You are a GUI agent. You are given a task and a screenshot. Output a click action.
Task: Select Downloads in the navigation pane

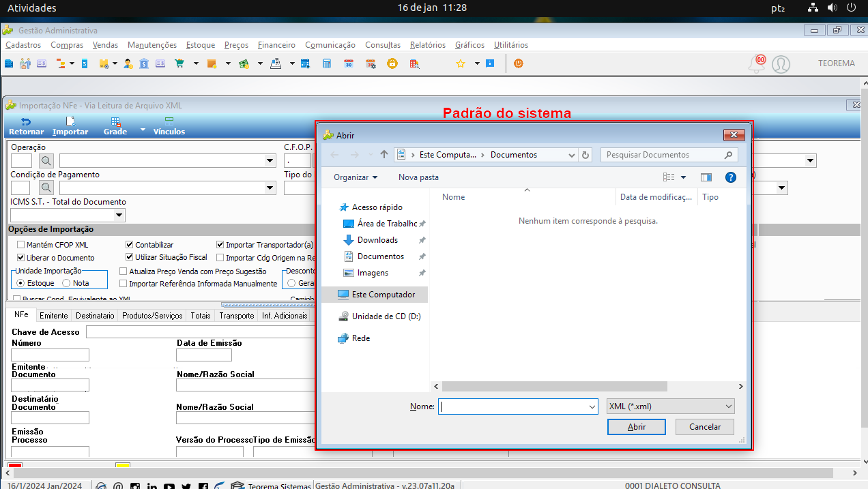point(377,240)
